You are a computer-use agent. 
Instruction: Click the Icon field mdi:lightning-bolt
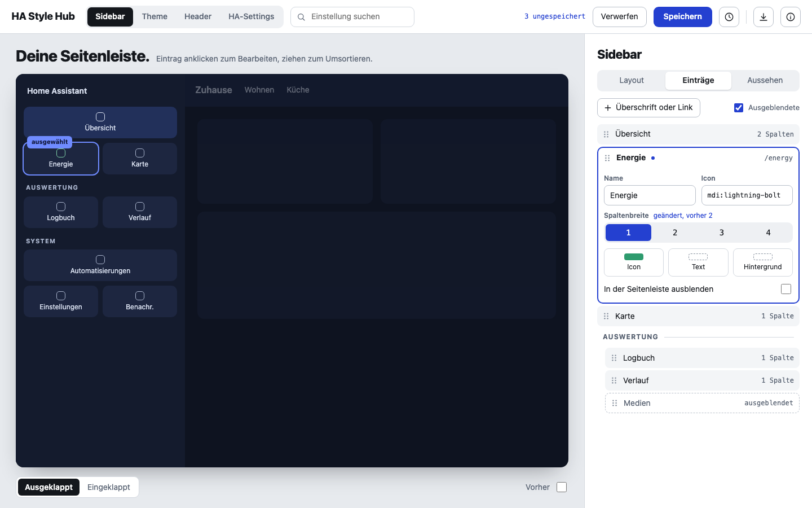point(747,195)
